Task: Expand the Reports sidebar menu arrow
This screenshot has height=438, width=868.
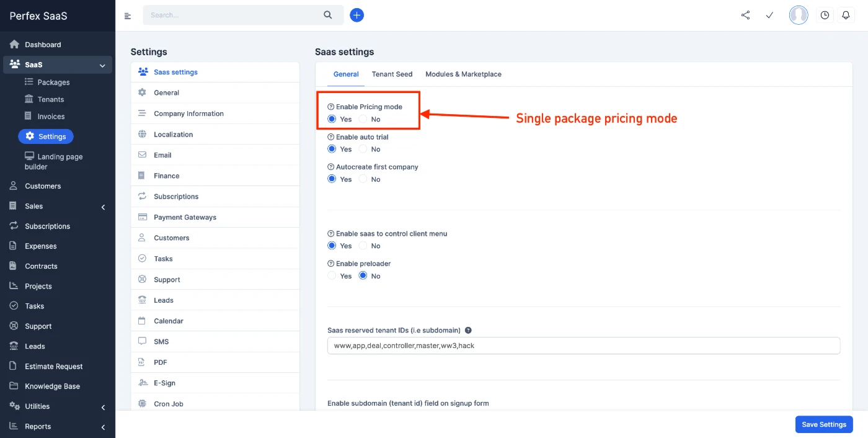Action: point(104,427)
